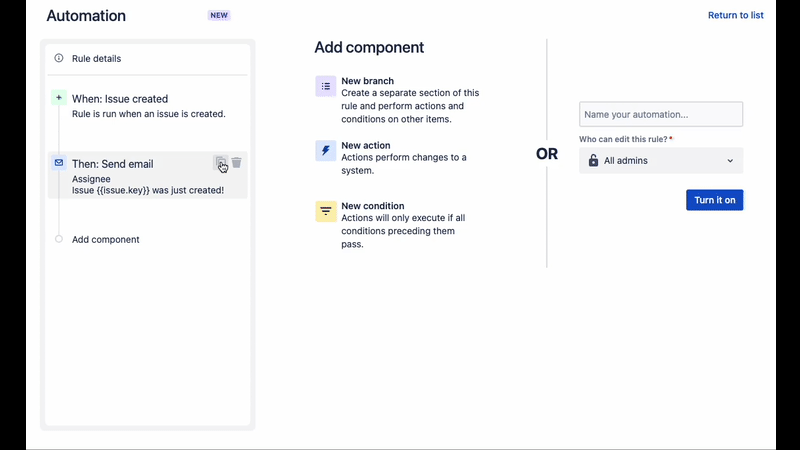Click the NEW badge next to Automation
Image resolution: width=800 pixels, height=450 pixels.
[219, 15]
